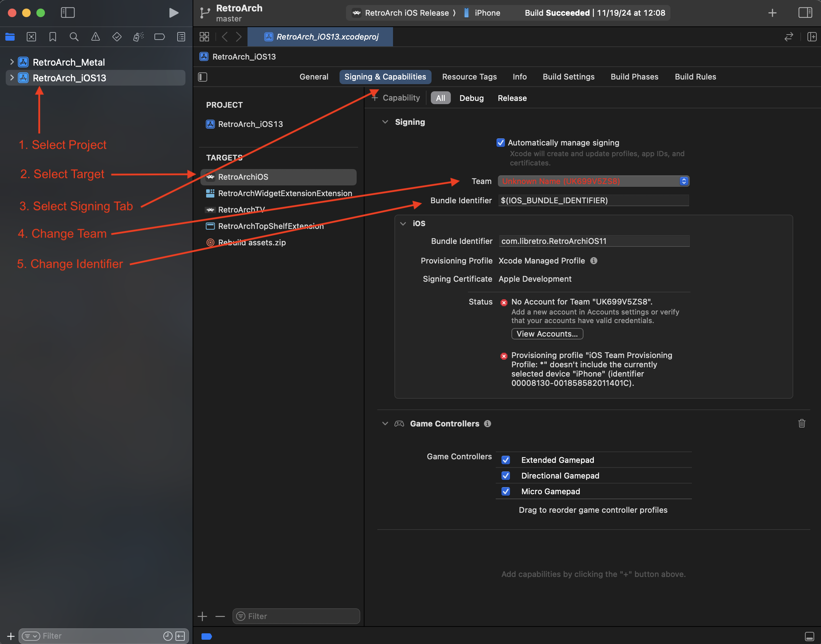Click the info icon beside Xcode Managed Profile
821x644 pixels.
(593, 261)
